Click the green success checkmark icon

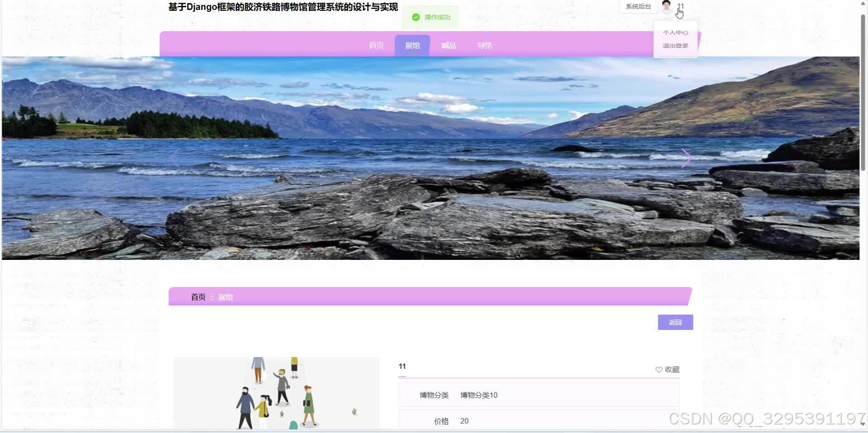pos(415,17)
